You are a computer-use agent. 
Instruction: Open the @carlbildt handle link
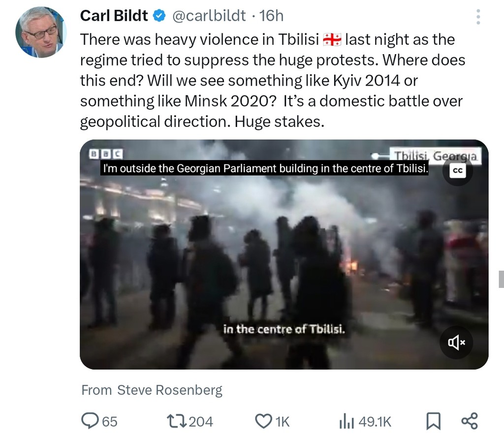click(209, 16)
